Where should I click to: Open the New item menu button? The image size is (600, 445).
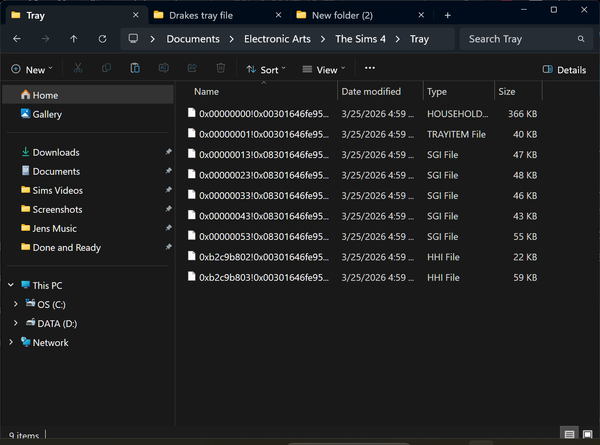(32, 70)
